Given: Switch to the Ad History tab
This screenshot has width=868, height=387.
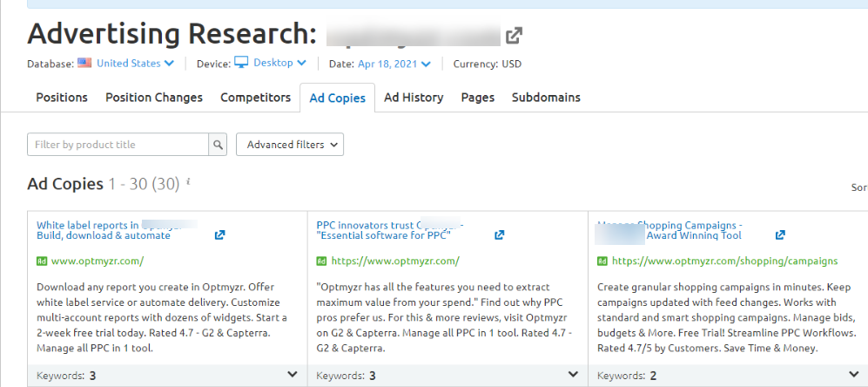Looking at the screenshot, I should pos(414,98).
